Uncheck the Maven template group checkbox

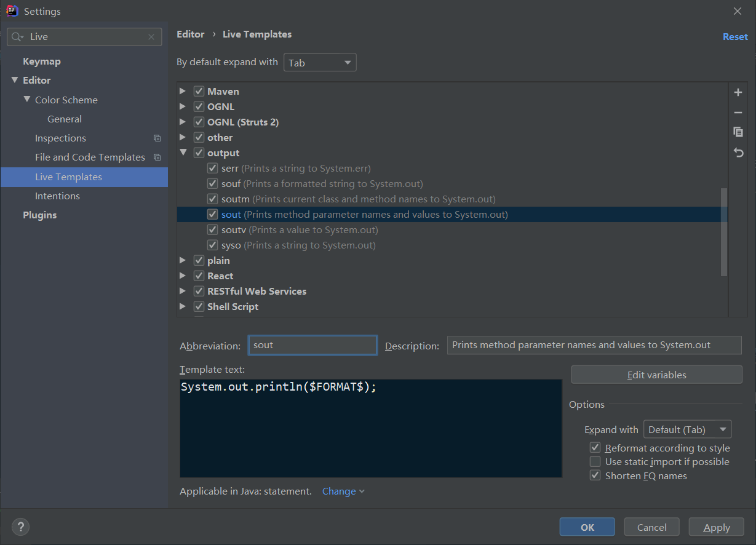(199, 91)
